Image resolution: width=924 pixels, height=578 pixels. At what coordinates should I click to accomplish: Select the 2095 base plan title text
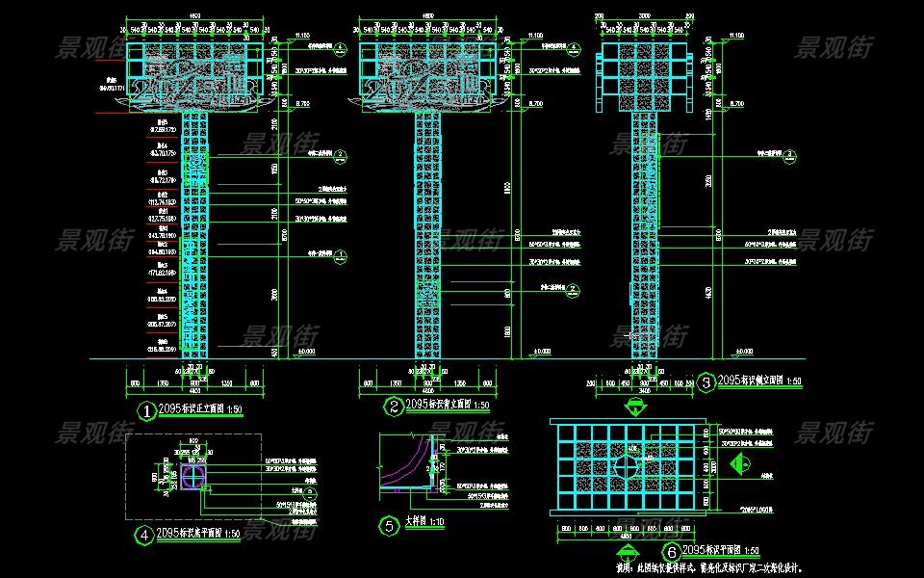(x=200, y=532)
